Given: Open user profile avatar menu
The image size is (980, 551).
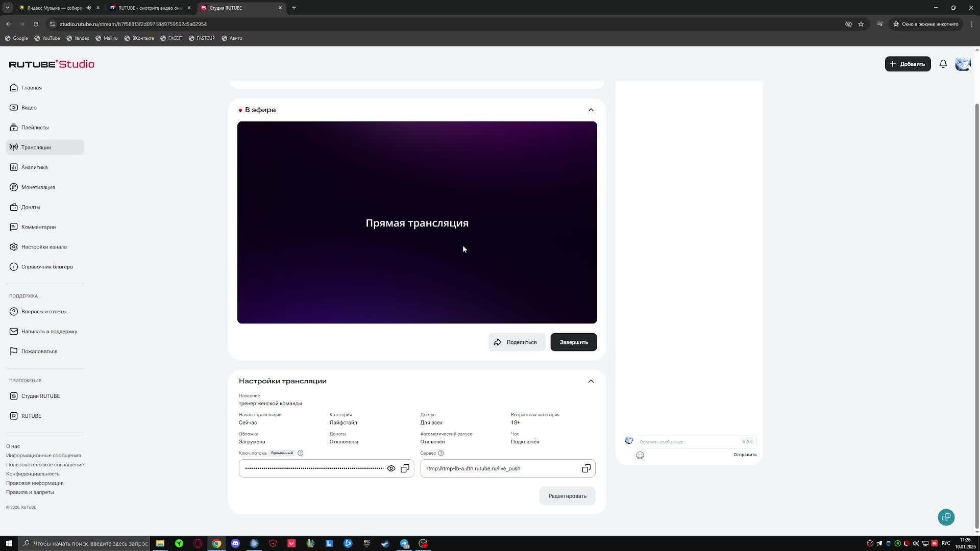Looking at the screenshot, I should click(963, 64).
